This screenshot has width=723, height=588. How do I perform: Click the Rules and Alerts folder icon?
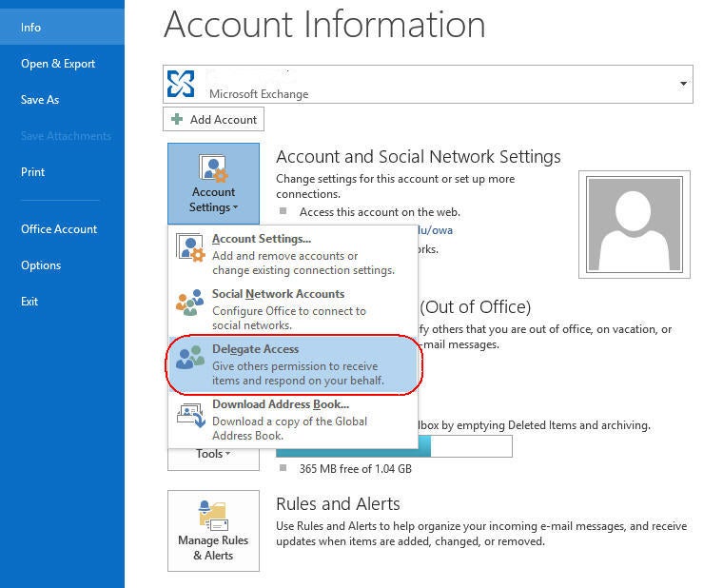tap(213, 515)
